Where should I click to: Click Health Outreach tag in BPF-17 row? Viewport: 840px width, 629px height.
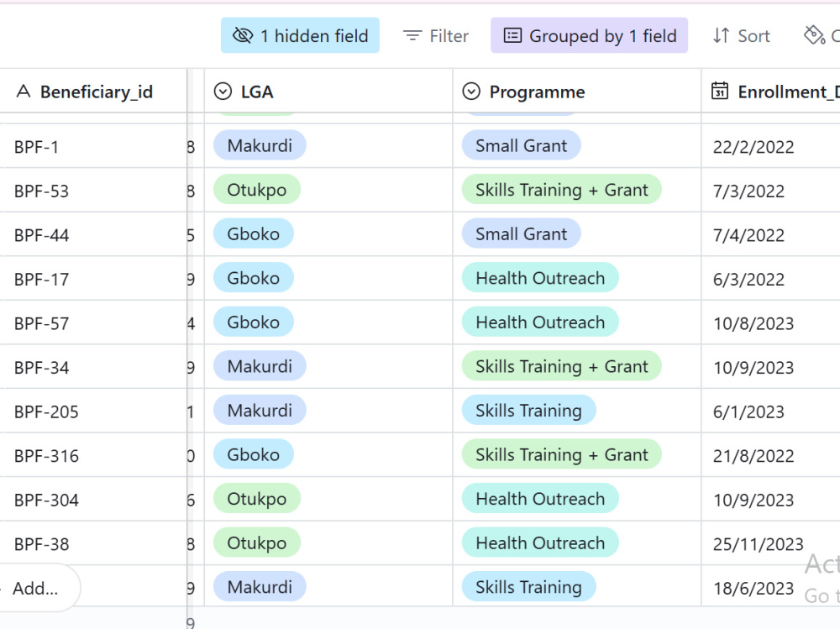coord(540,277)
